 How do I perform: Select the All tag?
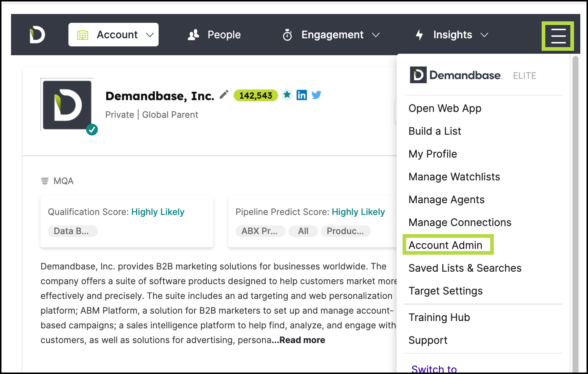(303, 231)
